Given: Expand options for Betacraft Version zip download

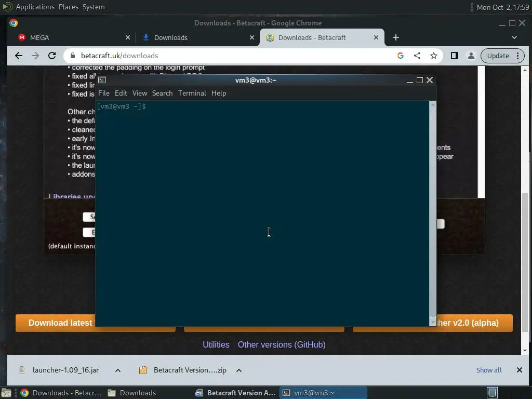Looking at the screenshot, I should pyautogui.click(x=239, y=370).
